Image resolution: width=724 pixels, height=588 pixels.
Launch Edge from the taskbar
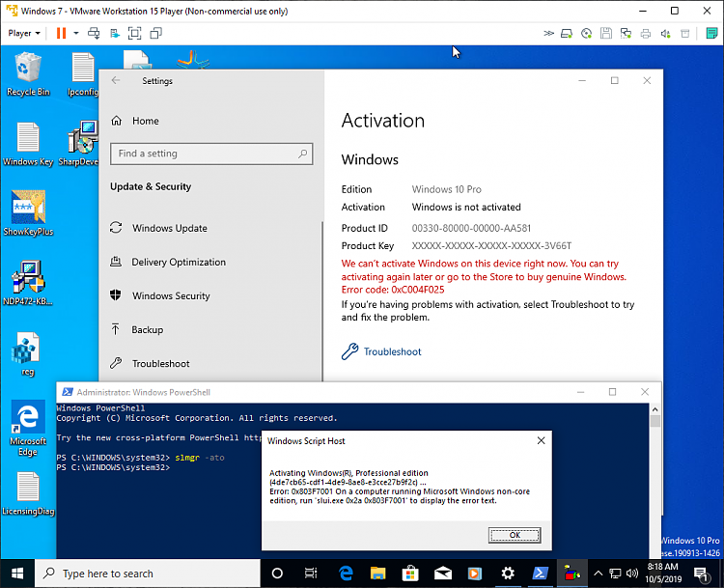tap(346, 574)
